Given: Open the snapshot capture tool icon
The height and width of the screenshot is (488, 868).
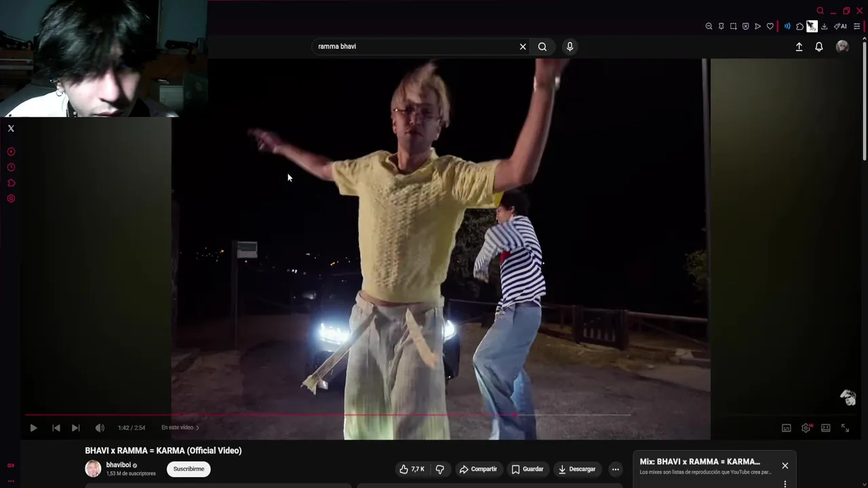Looking at the screenshot, I should (733, 26).
